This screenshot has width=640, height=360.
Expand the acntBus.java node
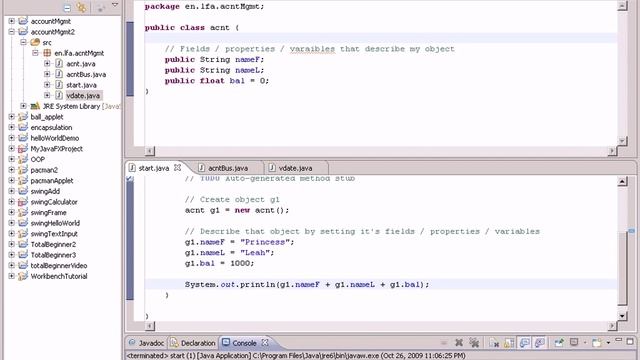pyautogui.click(x=47, y=74)
